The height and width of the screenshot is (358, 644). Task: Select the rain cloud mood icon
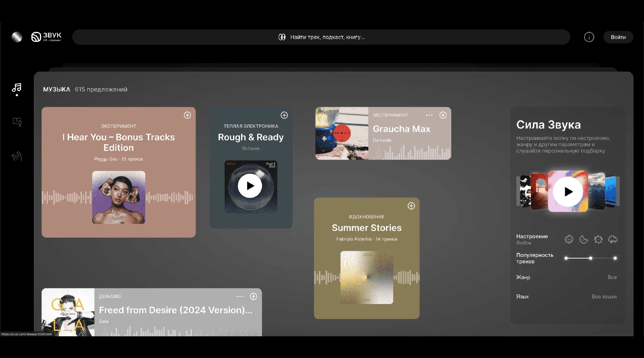tap(613, 240)
